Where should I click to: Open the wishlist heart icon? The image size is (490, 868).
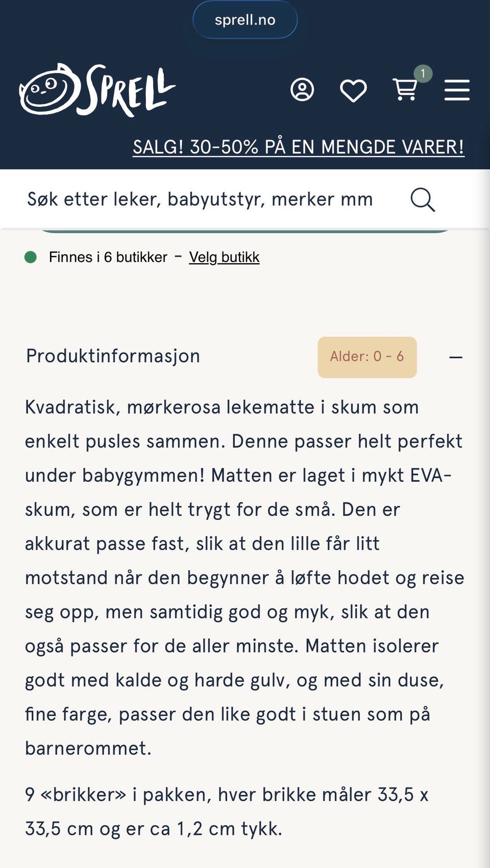point(353,91)
